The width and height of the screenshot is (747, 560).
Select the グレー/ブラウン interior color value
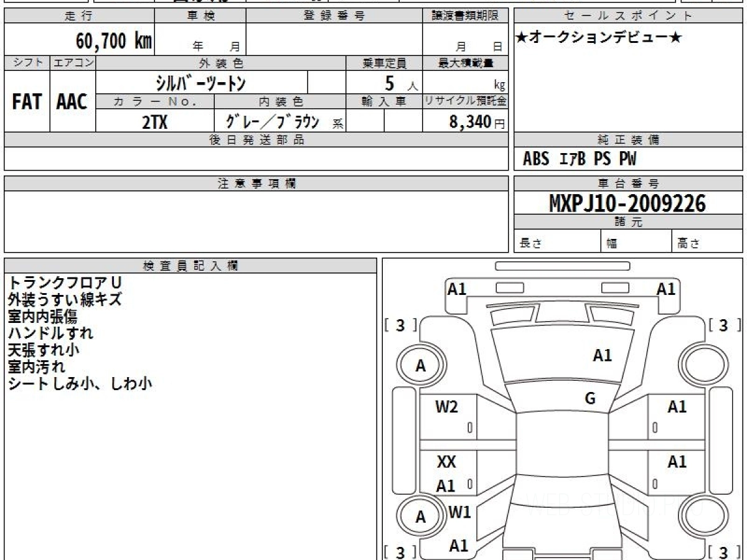pyautogui.click(x=273, y=121)
